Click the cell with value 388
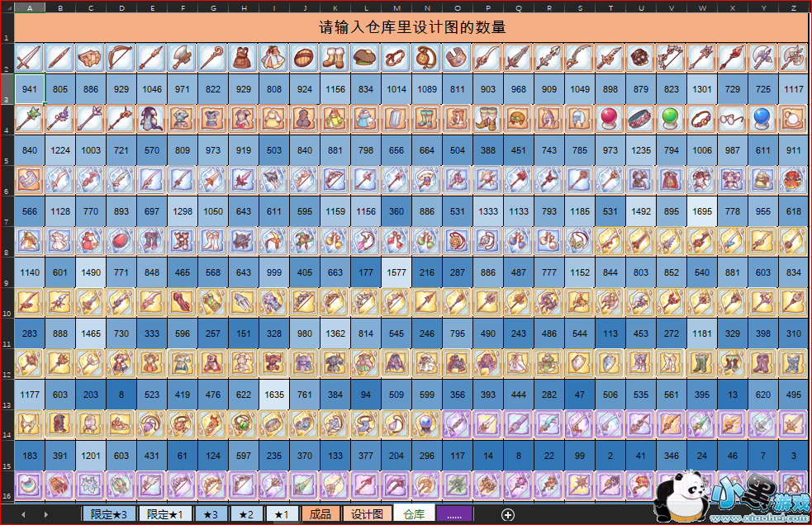Screen dimensions: 812x525 coord(488,150)
